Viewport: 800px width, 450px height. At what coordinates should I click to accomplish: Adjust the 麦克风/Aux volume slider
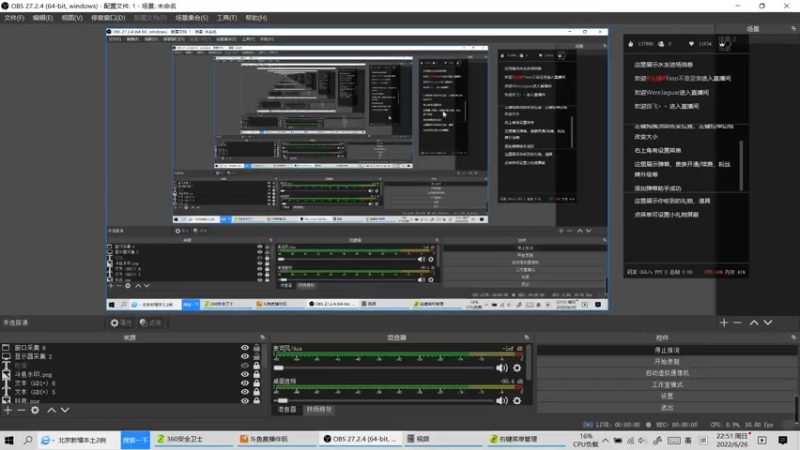(x=384, y=368)
